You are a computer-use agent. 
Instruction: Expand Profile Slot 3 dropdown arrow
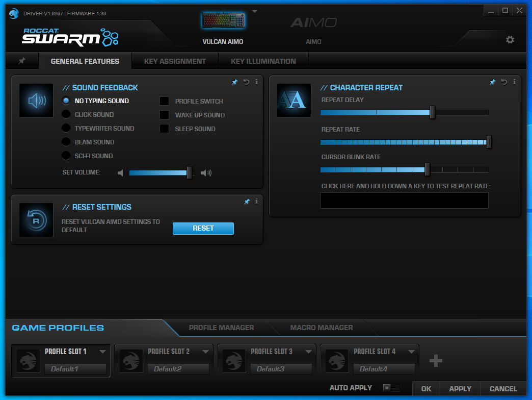(308, 352)
